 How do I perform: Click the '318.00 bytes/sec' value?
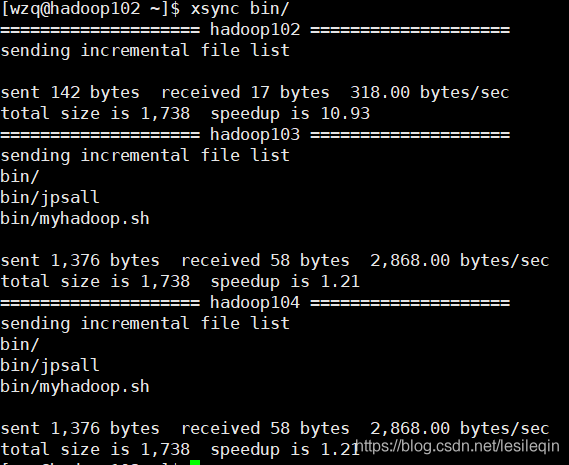click(430, 93)
